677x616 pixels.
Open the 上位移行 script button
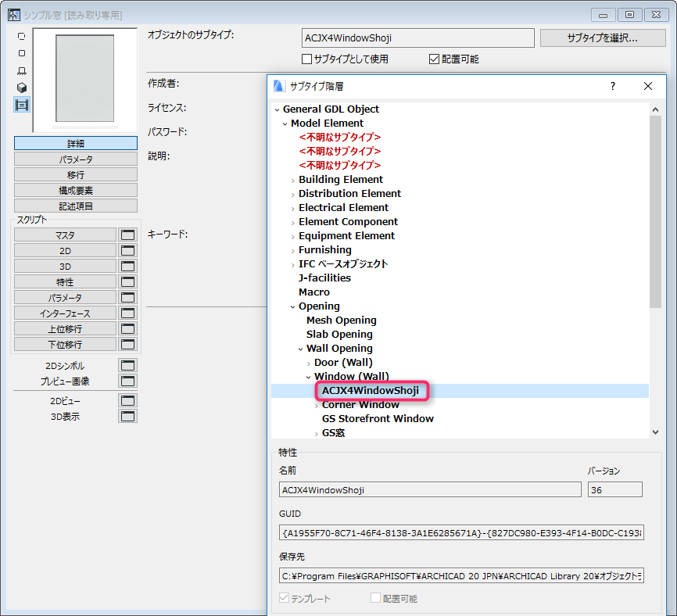65,328
